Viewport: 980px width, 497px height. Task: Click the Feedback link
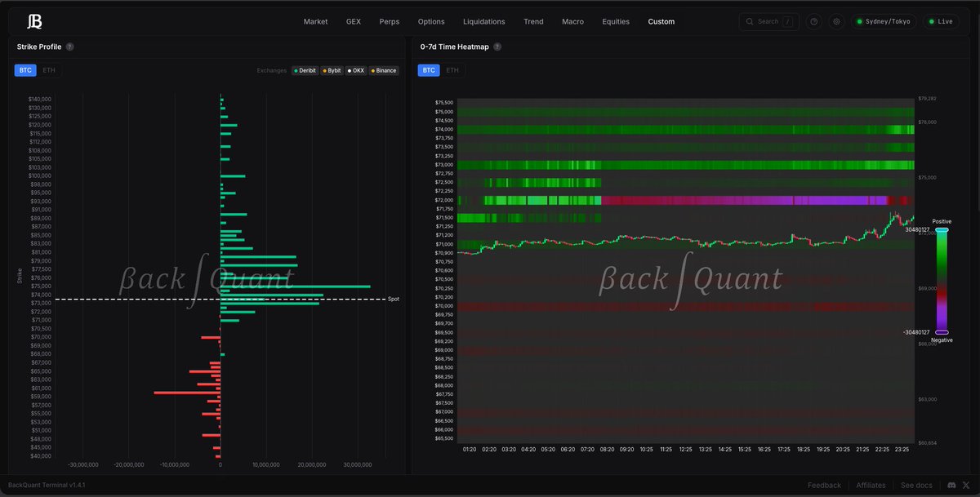click(x=824, y=485)
